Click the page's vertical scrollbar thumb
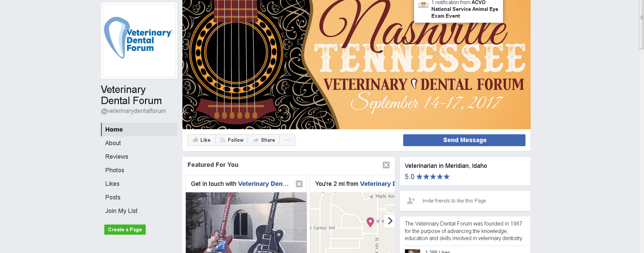Viewport: 644px width, 253px height. click(641, 24)
